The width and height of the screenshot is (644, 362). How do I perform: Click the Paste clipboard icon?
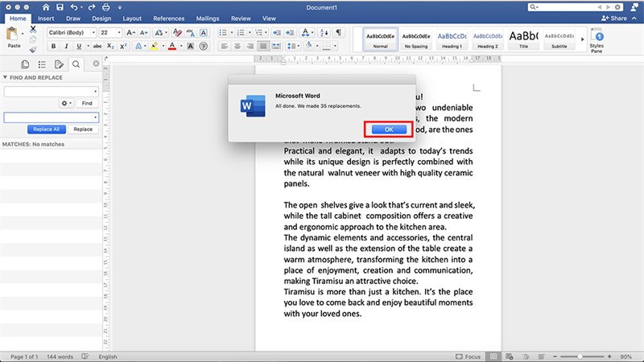pos(12,34)
